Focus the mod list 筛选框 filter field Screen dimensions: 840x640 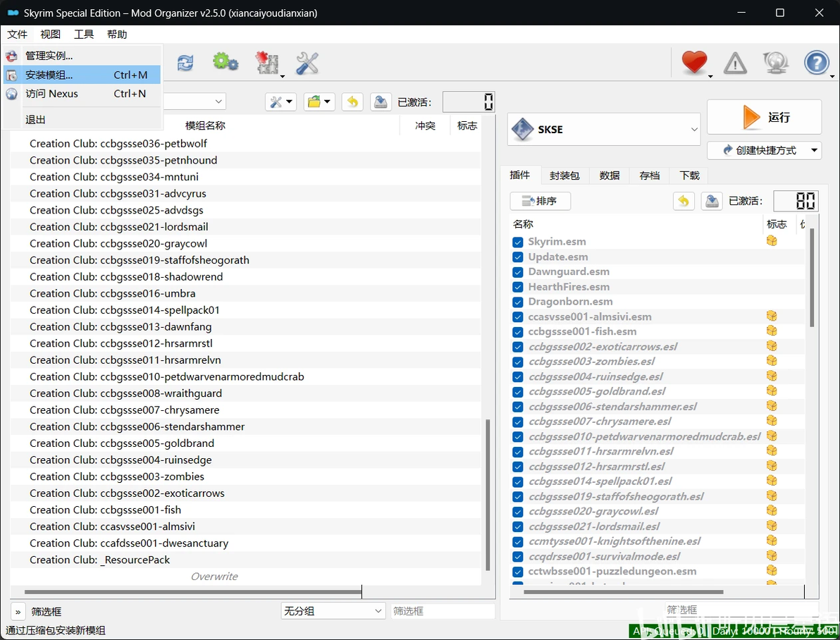pos(443,610)
